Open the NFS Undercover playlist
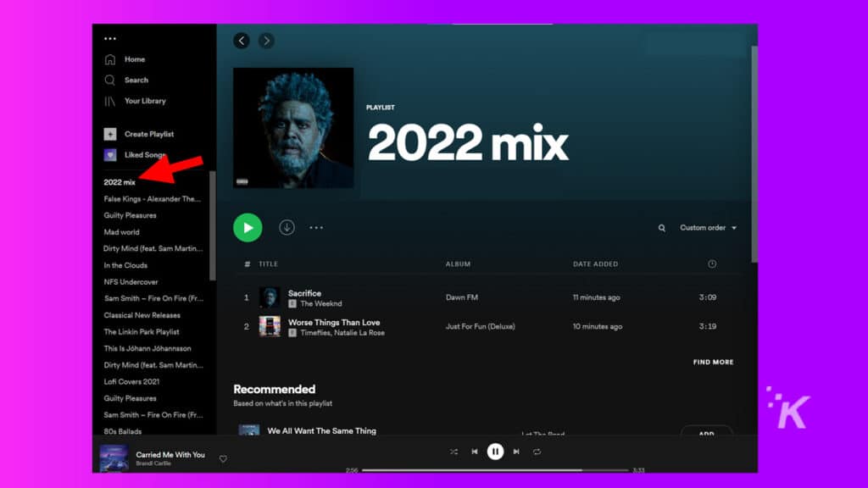The width and height of the screenshot is (868, 488). tap(131, 282)
